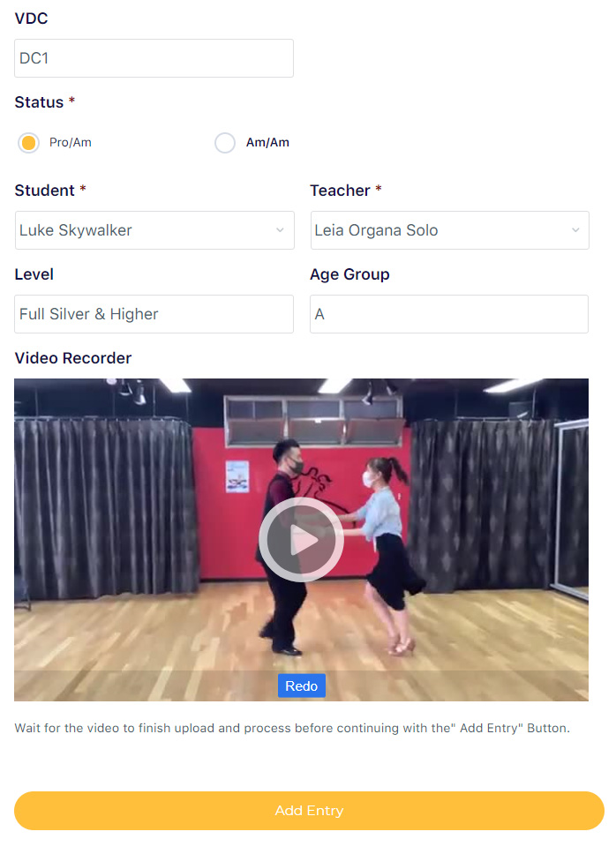This screenshot has height=854, width=616.
Task: Open the Student dropdown showing Luke Skywalker
Action: (154, 230)
